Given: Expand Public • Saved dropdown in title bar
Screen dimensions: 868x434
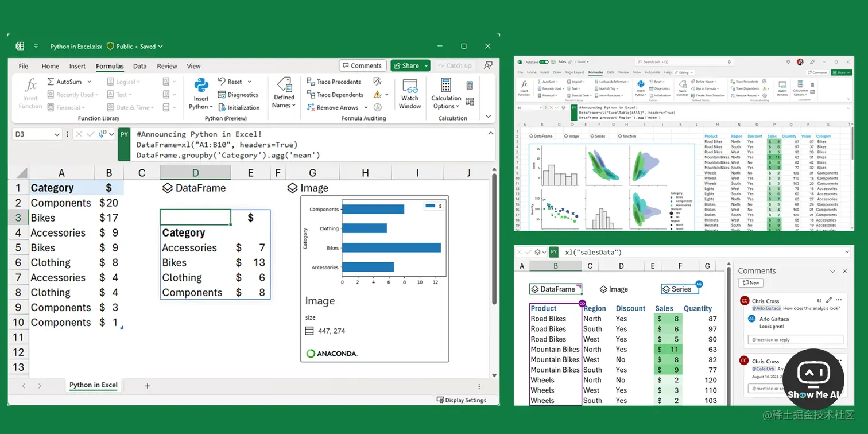Looking at the screenshot, I should pos(160,46).
